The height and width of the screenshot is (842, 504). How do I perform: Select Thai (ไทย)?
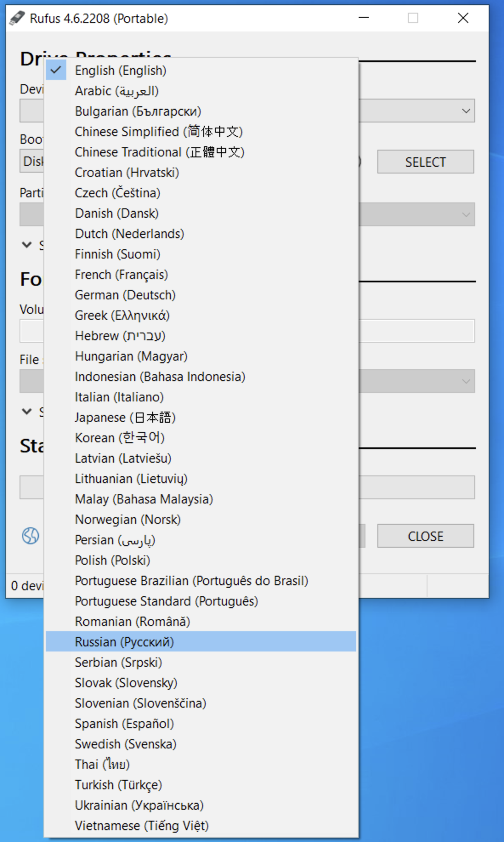click(x=201, y=765)
